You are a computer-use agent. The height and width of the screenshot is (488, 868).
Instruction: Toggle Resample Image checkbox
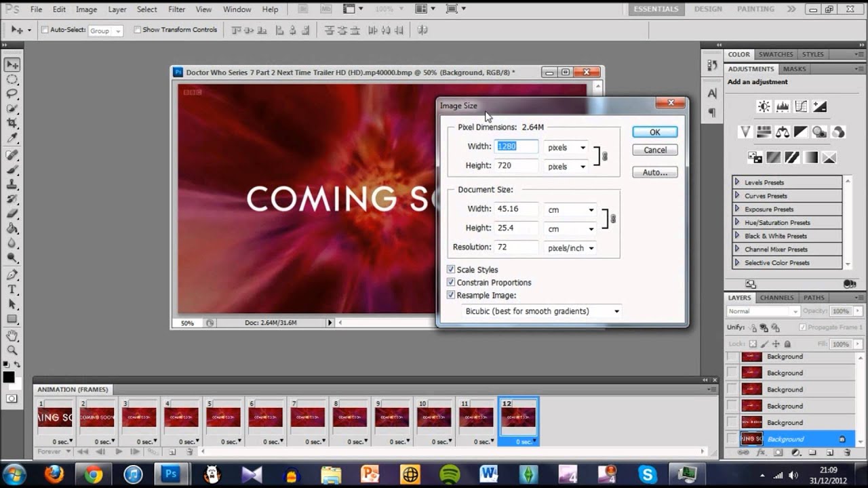451,296
